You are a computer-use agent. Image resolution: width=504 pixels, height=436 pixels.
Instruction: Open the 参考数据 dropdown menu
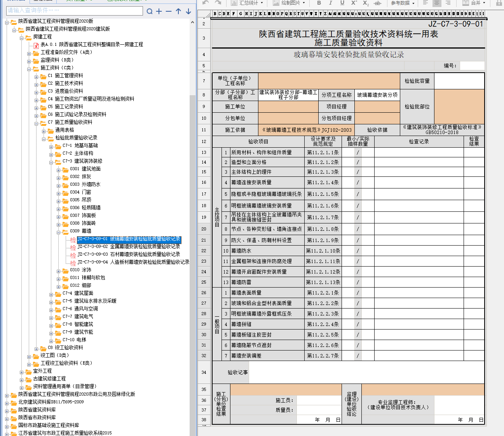coord(403,3)
